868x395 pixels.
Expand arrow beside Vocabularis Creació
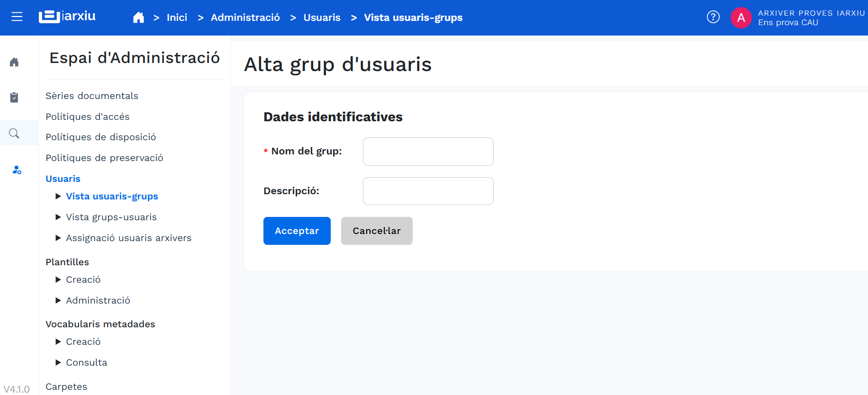coord(58,341)
